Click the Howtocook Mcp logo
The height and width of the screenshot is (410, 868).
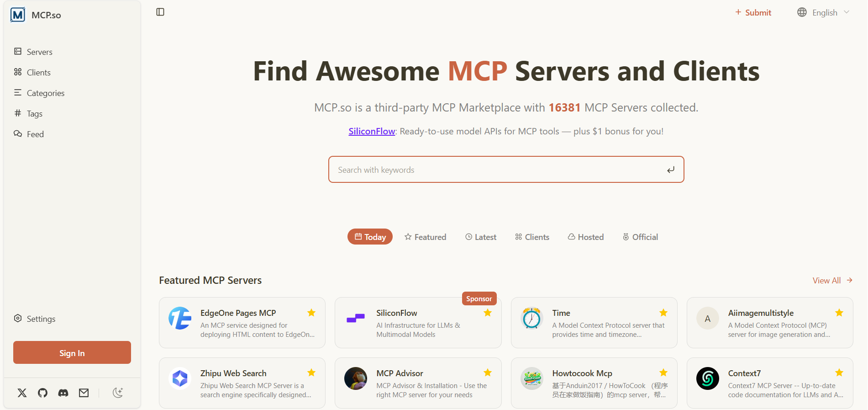coord(532,378)
